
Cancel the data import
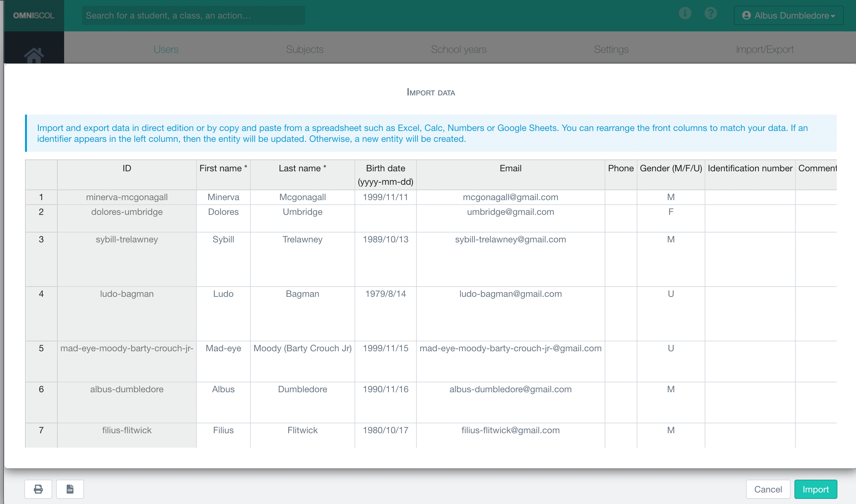click(768, 489)
